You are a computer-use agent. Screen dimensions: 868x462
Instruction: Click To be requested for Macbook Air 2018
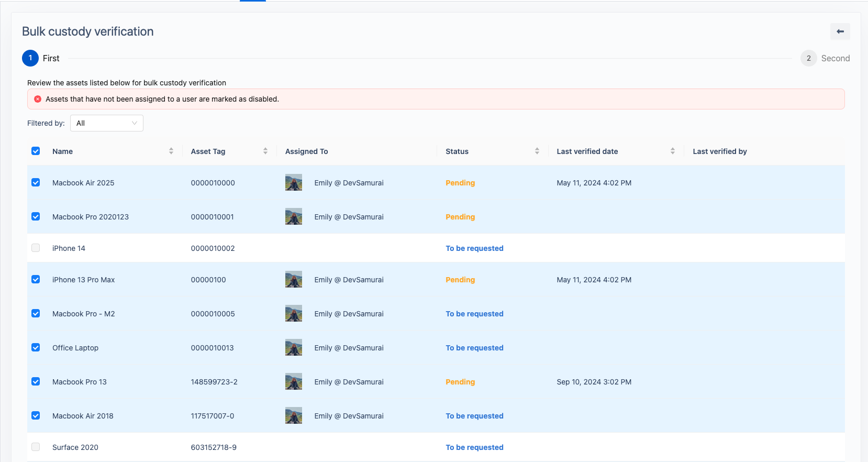click(x=474, y=416)
